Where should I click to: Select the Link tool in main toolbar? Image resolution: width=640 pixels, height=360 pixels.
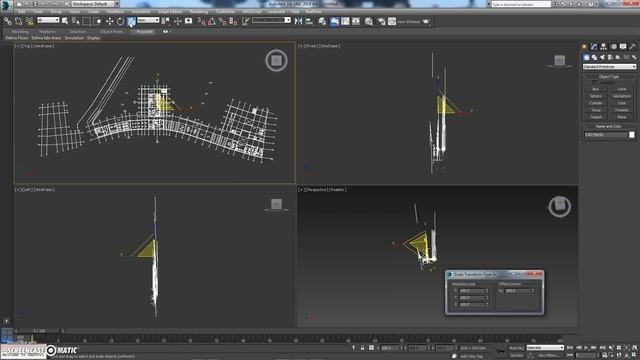8,21
